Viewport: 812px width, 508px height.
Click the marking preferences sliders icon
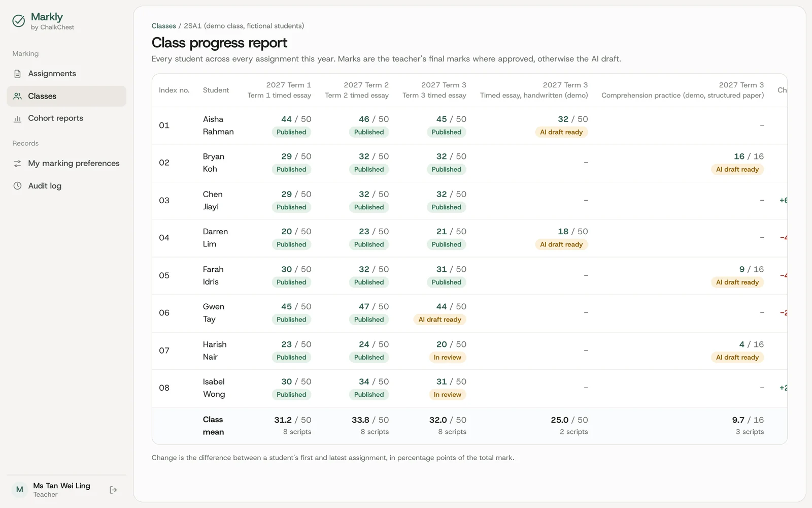coord(17,164)
